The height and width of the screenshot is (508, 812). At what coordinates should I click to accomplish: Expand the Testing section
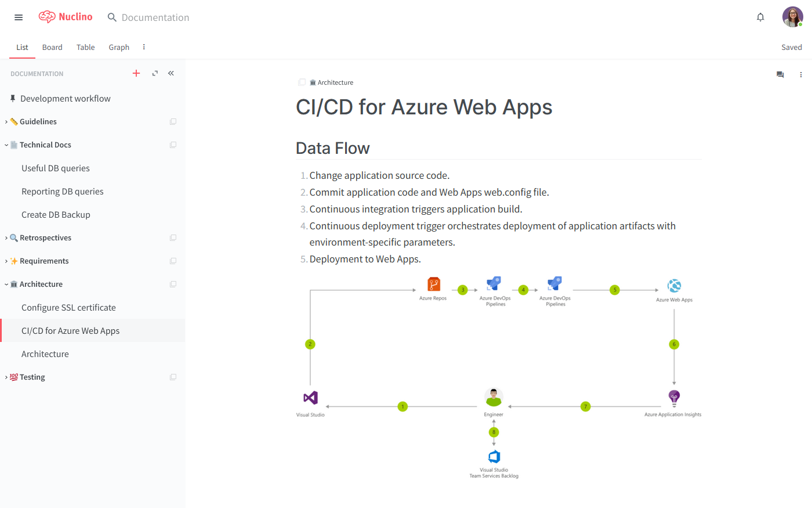pos(6,377)
